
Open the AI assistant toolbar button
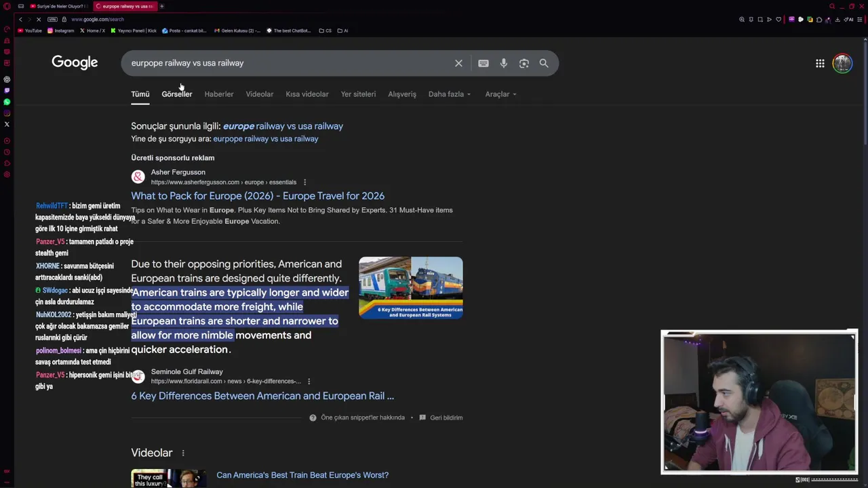coord(848,19)
